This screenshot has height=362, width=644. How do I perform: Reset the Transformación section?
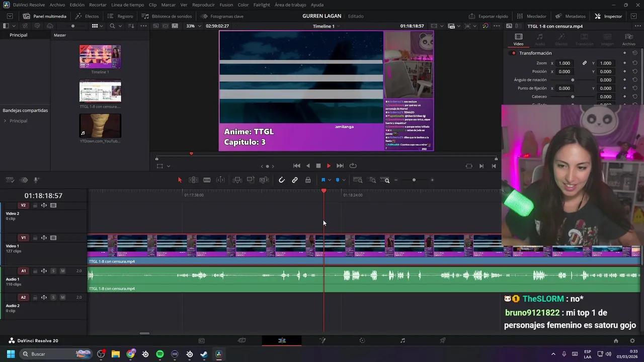click(635, 53)
